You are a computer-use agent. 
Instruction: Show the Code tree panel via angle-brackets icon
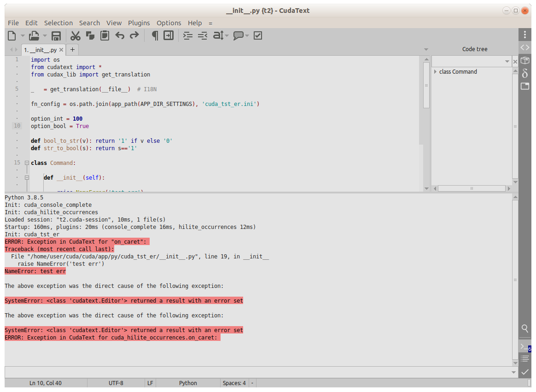pos(525,47)
